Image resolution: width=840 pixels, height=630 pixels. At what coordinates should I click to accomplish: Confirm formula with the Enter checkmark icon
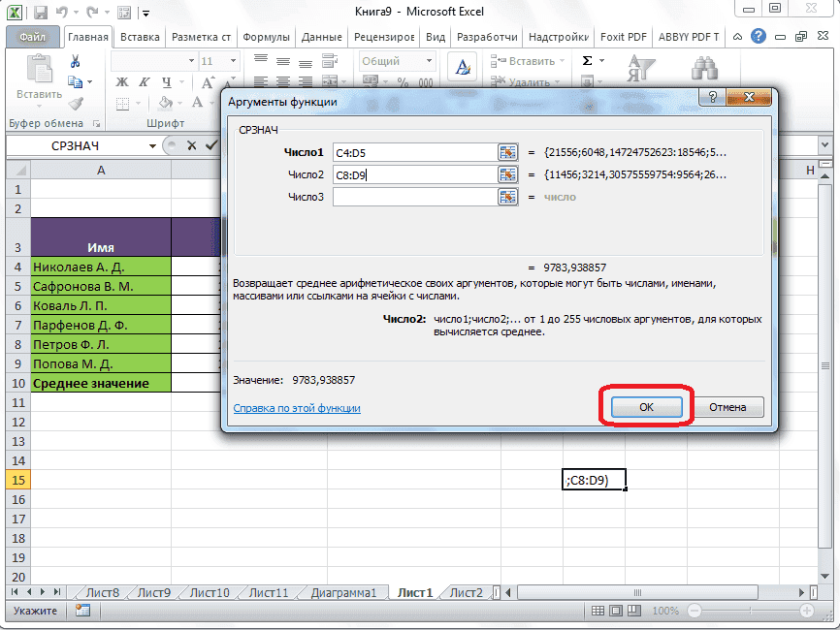click(213, 145)
